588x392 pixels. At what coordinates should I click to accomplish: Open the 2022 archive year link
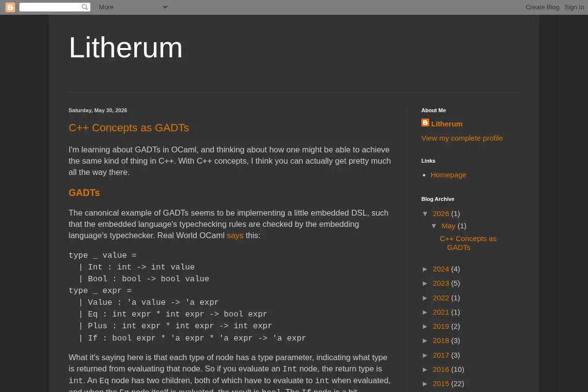click(441, 298)
